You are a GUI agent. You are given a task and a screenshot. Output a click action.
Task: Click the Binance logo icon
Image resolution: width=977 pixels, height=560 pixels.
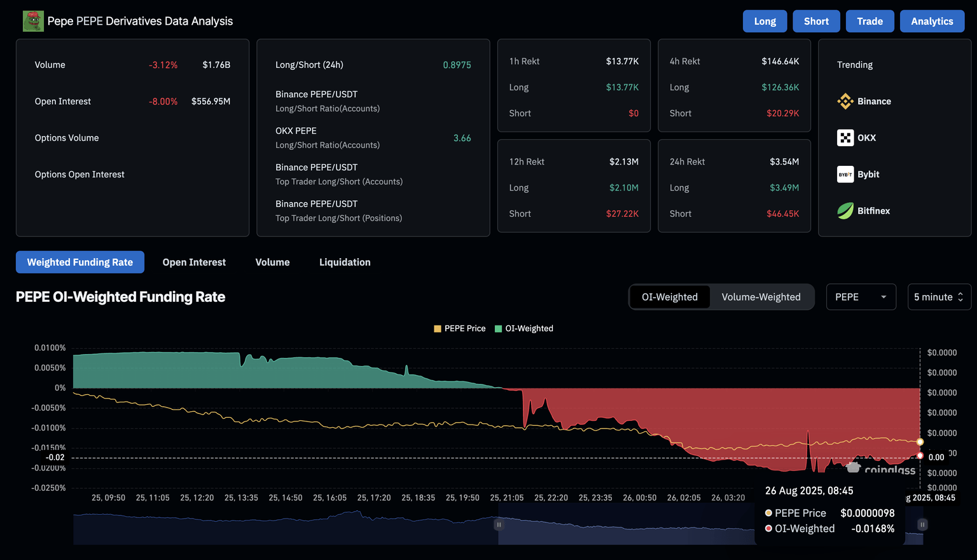tap(845, 101)
